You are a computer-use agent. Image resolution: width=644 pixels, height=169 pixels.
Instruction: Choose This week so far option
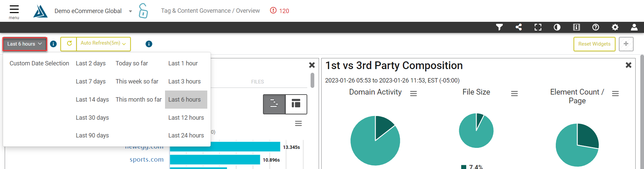pyautogui.click(x=137, y=81)
